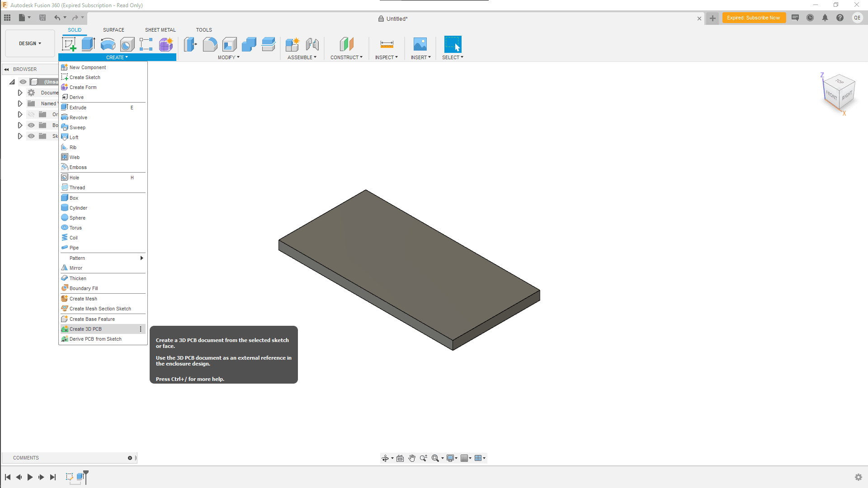Open the Measure tool under Inspect
The height and width of the screenshot is (488, 868).
(387, 44)
